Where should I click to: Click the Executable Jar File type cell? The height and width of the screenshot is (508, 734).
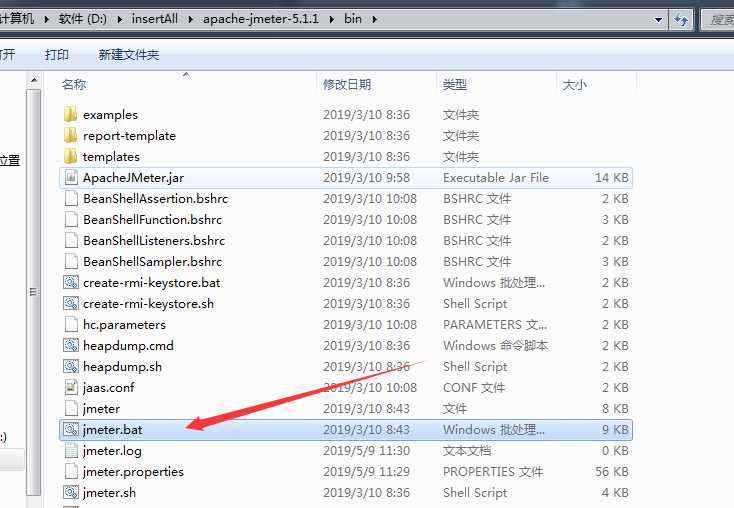(x=496, y=178)
